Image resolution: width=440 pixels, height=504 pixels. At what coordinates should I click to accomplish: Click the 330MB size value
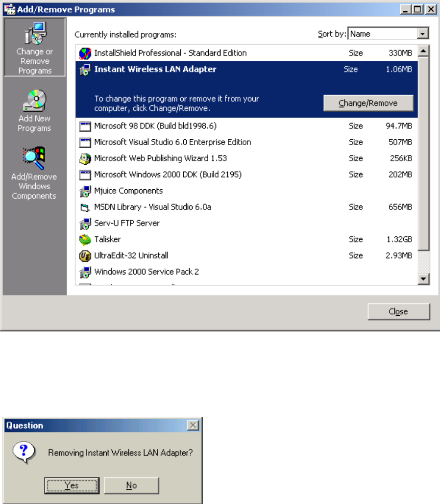tap(400, 53)
